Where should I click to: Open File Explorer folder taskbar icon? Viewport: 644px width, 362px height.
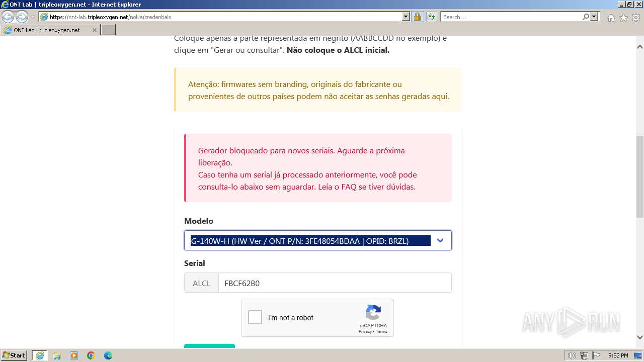click(57, 355)
